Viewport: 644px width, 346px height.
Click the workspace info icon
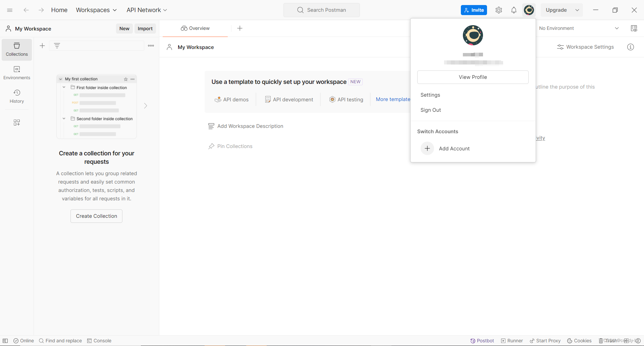631,47
